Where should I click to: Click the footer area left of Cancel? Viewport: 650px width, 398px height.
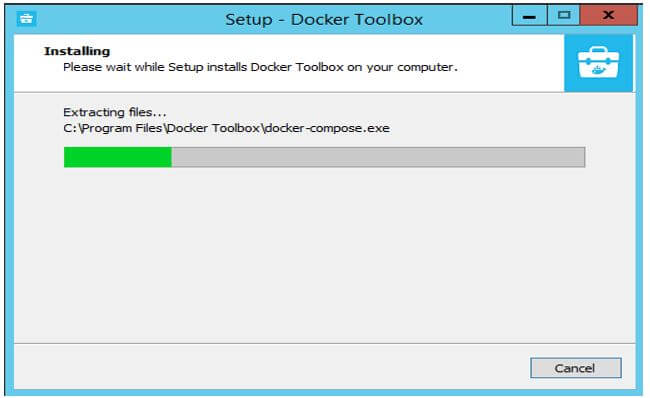tap(269, 367)
